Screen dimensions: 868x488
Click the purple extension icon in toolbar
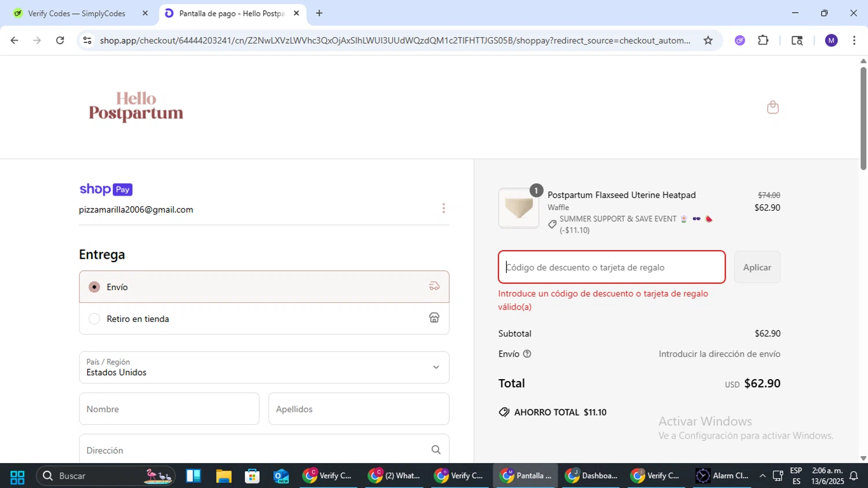click(x=740, y=40)
